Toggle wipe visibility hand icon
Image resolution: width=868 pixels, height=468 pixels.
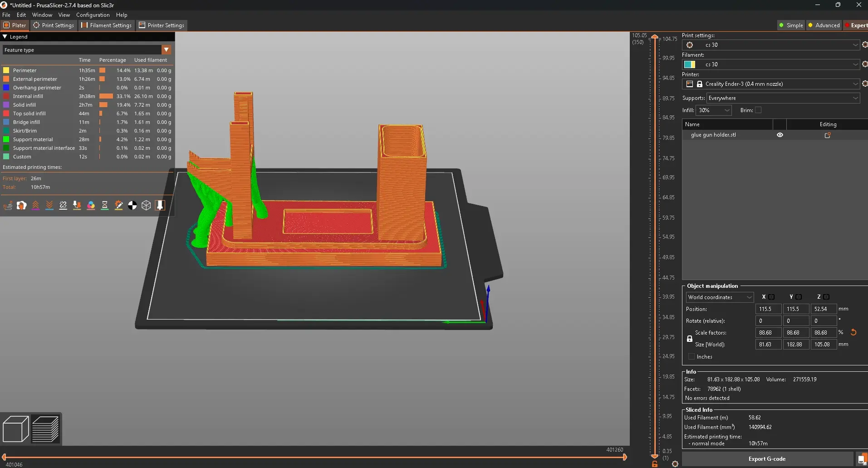21,206
